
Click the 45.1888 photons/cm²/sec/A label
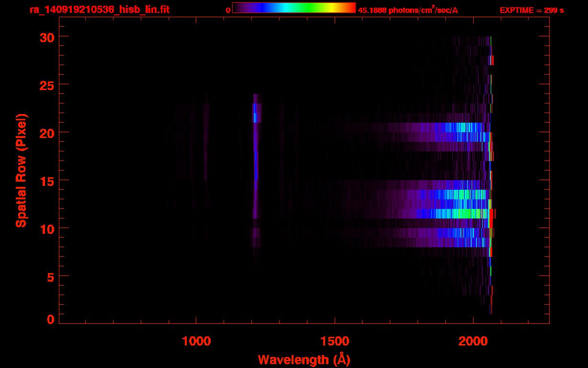[408, 10]
